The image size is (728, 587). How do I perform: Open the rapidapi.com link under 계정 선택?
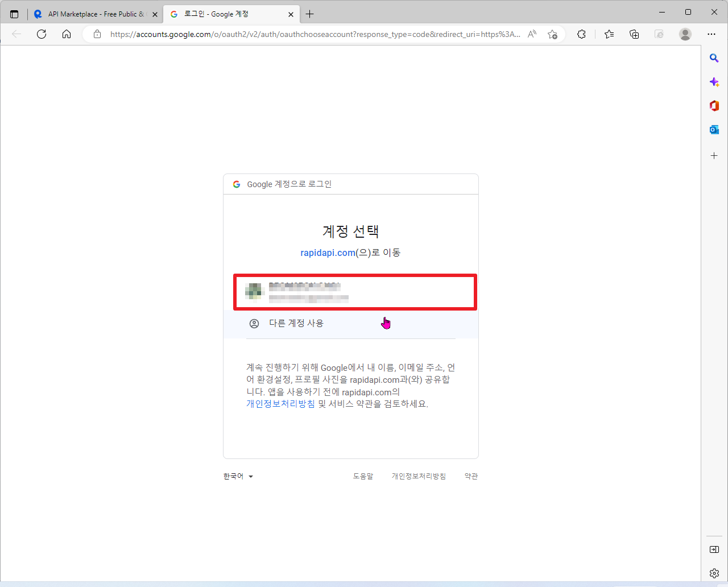(328, 253)
